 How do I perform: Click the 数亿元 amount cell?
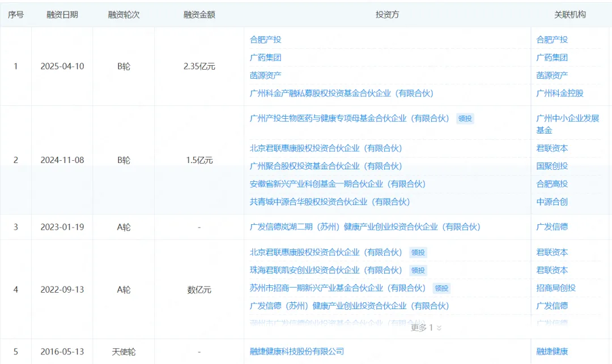199,290
